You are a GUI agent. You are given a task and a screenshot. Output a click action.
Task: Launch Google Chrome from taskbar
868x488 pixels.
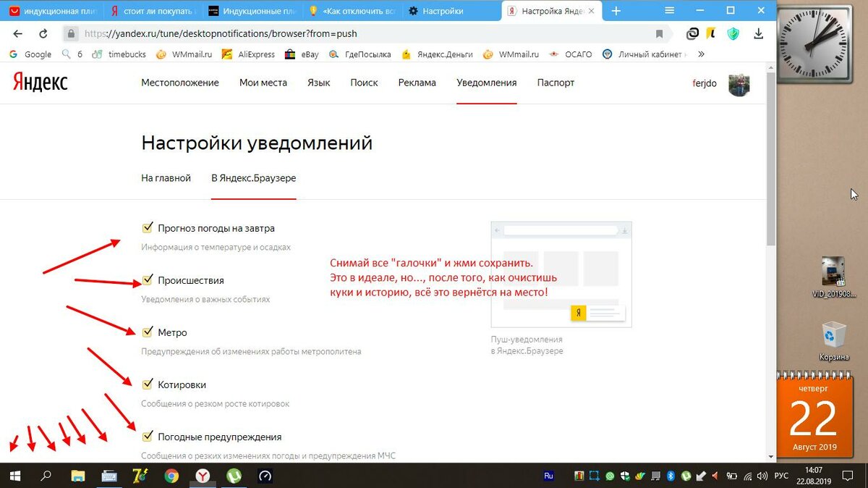point(171,476)
